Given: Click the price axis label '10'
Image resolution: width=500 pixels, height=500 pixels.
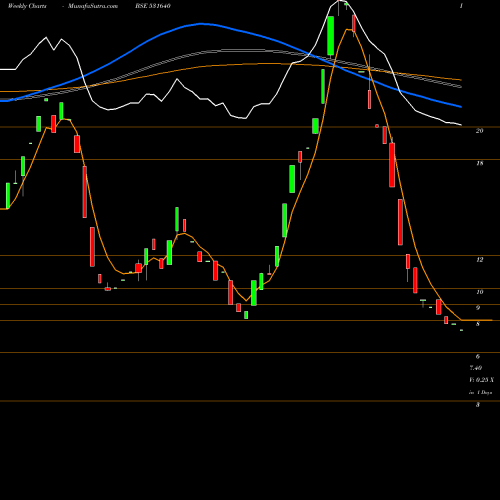Looking at the screenshot, I should pyautogui.click(x=479, y=292).
